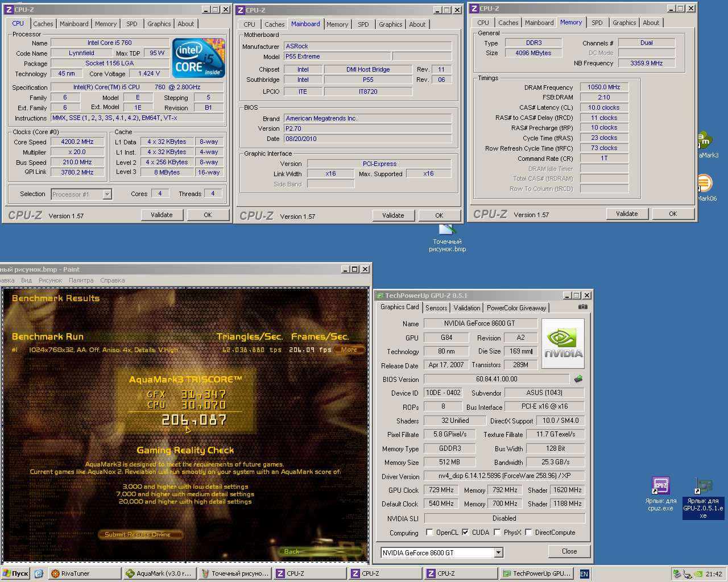
Task: Click the motherboard model P55 Extreme
Action: click(337, 56)
